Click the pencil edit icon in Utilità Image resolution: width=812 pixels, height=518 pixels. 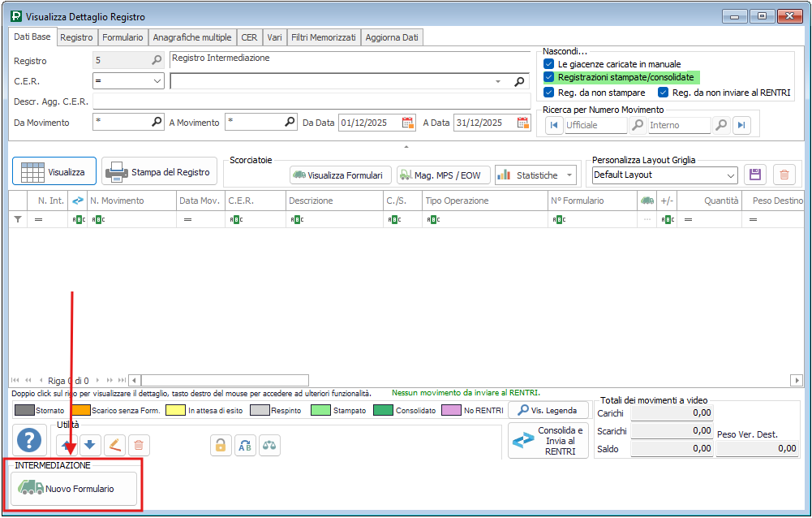pyautogui.click(x=114, y=444)
